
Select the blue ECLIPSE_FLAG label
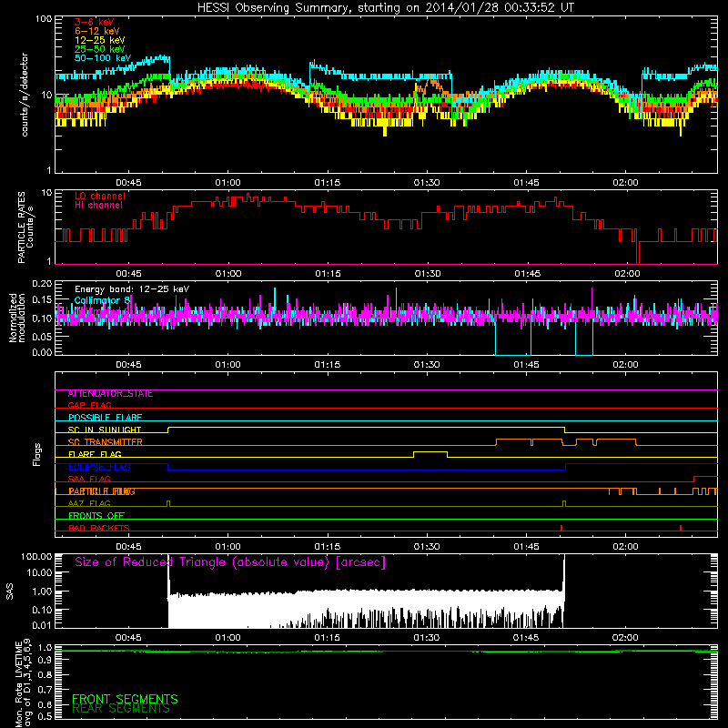(x=99, y=467)
